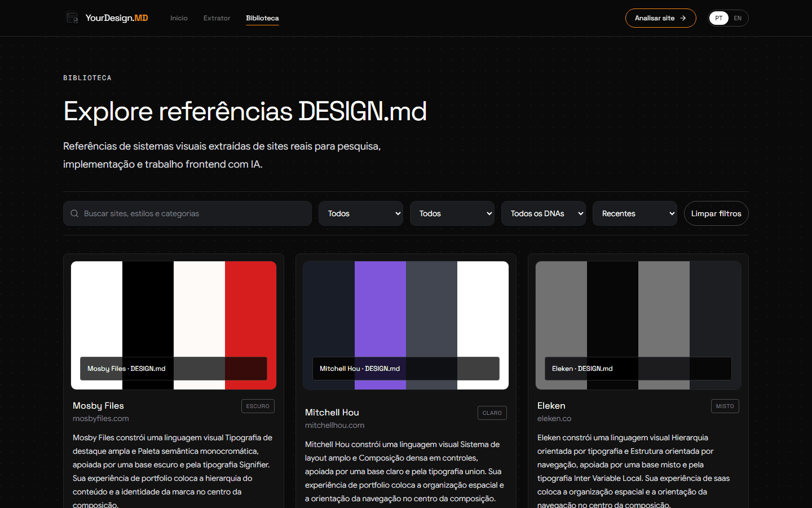Click the ESCURO tag on Mosby Files
812x508 pixels.
coord(258,406)
